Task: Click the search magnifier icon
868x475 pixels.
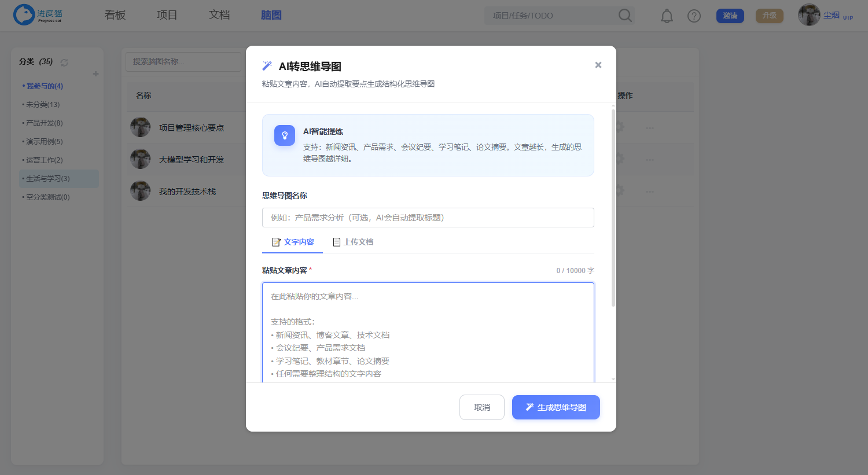Action: click(625, 15)
